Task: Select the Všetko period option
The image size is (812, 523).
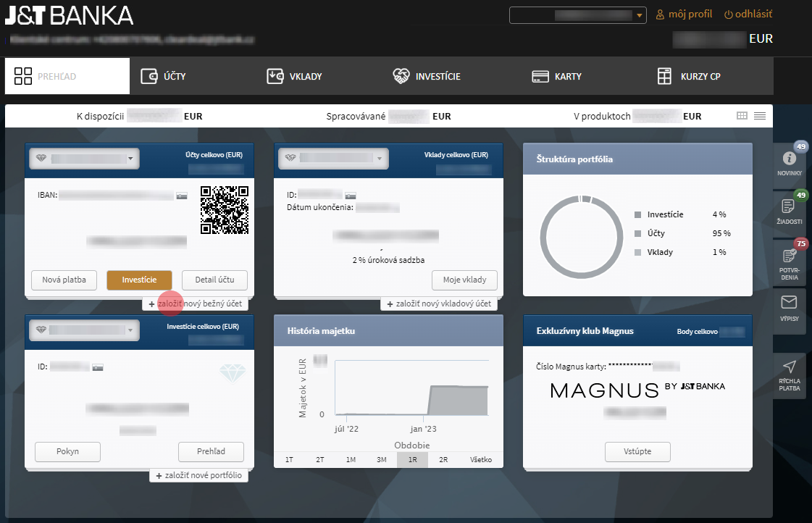Action: point(481,460)
